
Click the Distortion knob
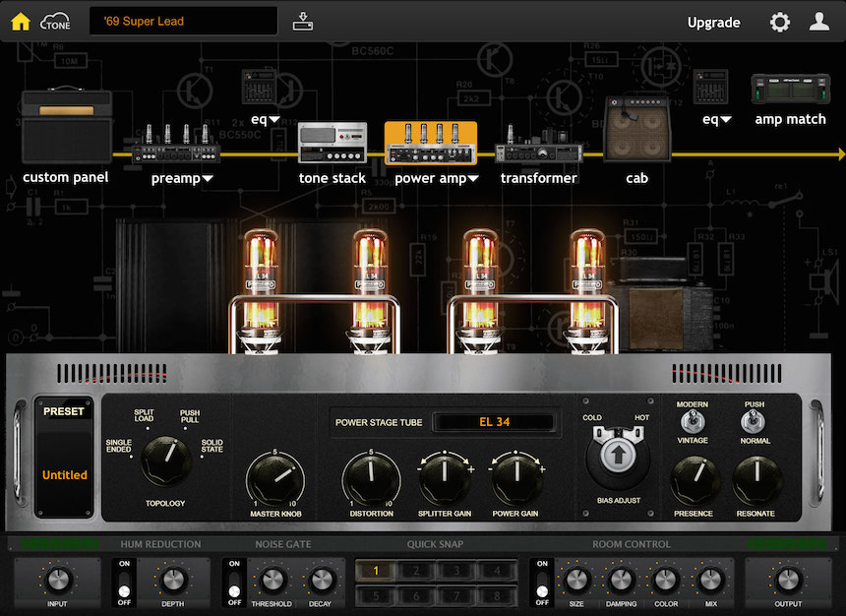[371, 479]
